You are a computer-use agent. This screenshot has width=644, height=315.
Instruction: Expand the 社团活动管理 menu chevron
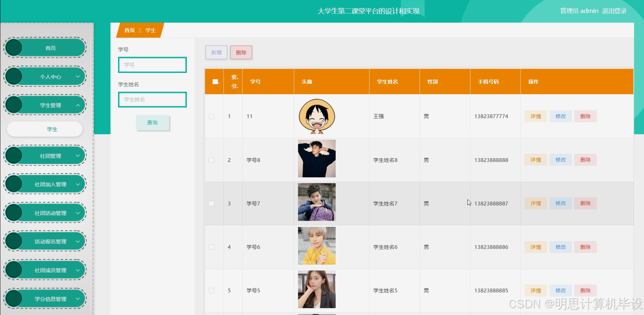78,213
